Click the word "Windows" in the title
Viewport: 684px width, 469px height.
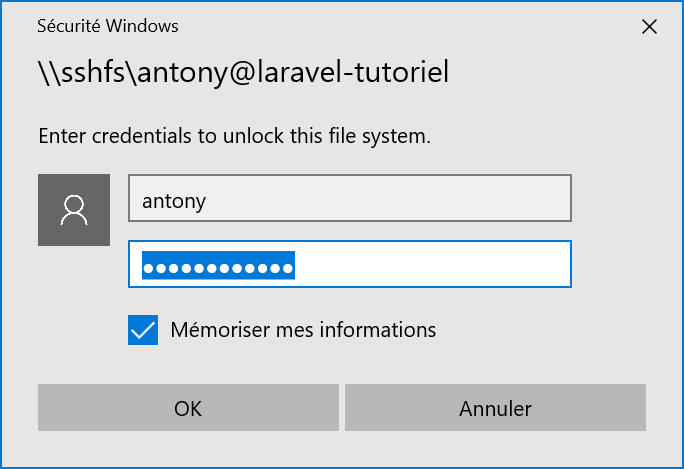click(144, 27)
